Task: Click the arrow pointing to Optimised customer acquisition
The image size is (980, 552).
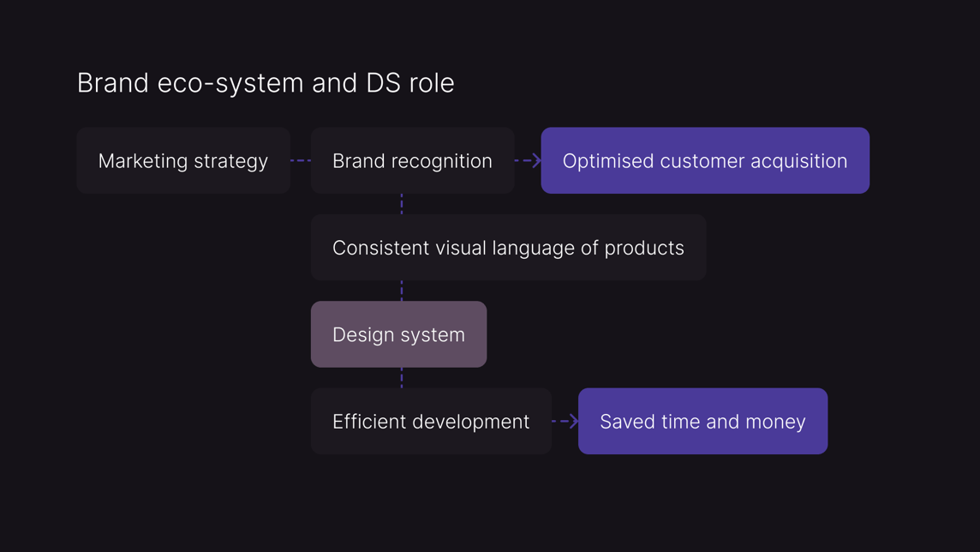Action: pos(529,160)
